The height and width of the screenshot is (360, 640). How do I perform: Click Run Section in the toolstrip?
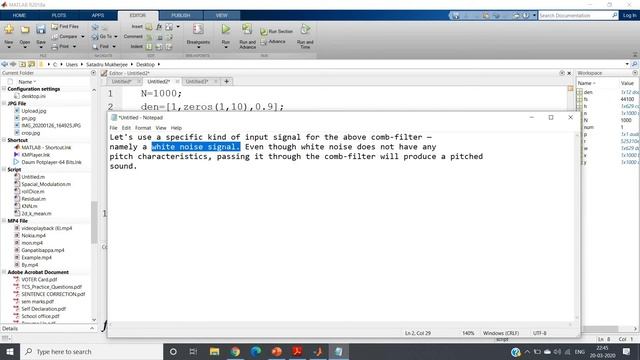pos(277,31)
